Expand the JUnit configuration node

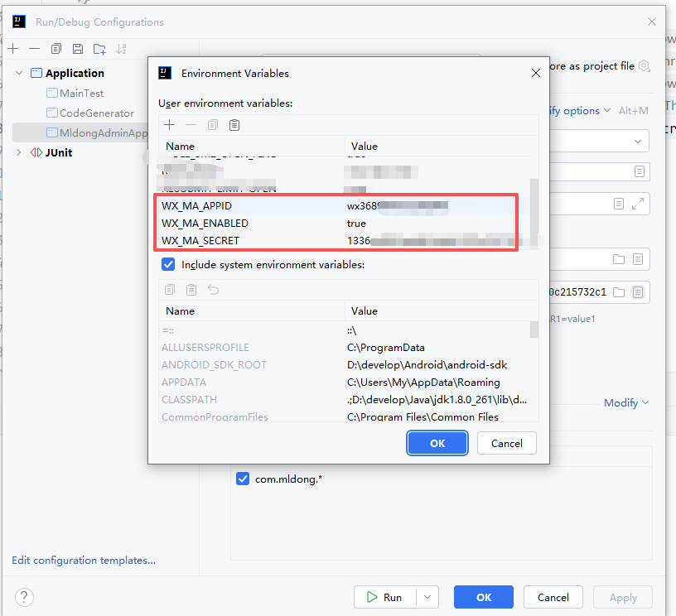[x=19, y=152]
